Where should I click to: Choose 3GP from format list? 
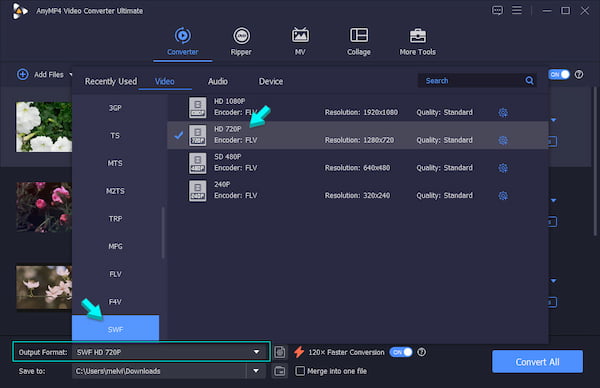tap(115, 108)
